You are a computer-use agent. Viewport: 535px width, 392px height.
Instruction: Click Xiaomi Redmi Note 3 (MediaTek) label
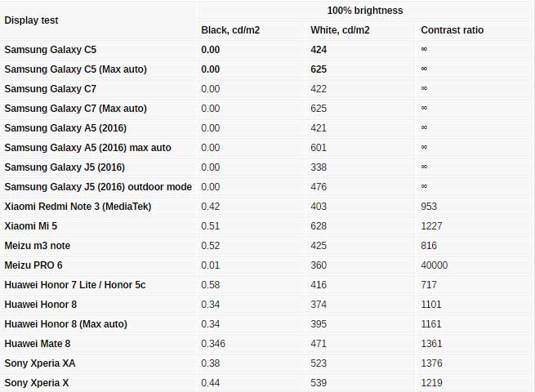pos(78,207)
